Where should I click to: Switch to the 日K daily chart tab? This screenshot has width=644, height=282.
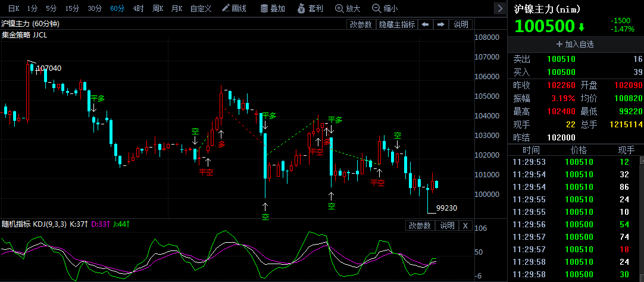[14, 8]
